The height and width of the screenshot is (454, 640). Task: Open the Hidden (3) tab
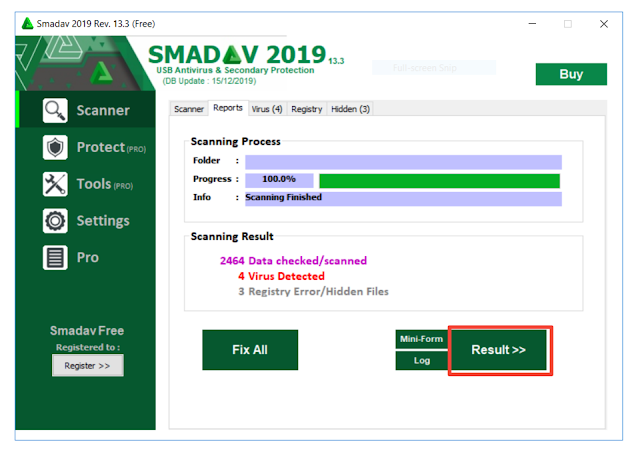[x=350, y=109]
